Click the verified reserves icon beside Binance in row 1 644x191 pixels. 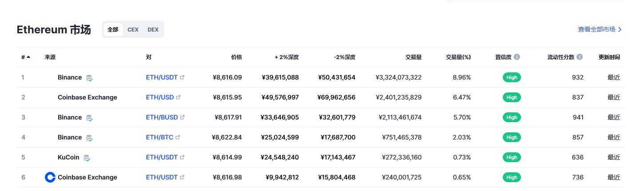pyautogui.click(x=89, y=78)
